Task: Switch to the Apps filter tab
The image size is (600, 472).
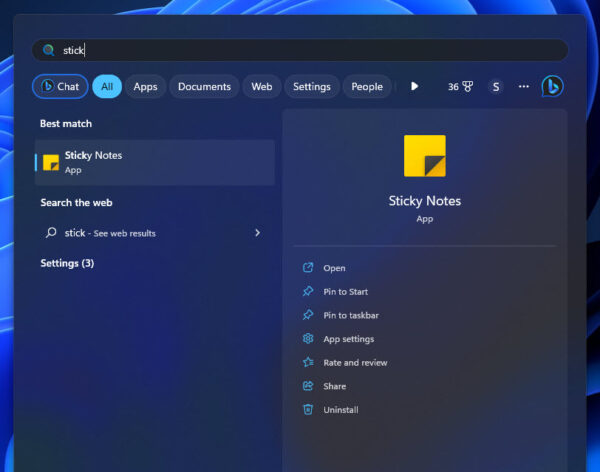Action: (x=145, y=87)
